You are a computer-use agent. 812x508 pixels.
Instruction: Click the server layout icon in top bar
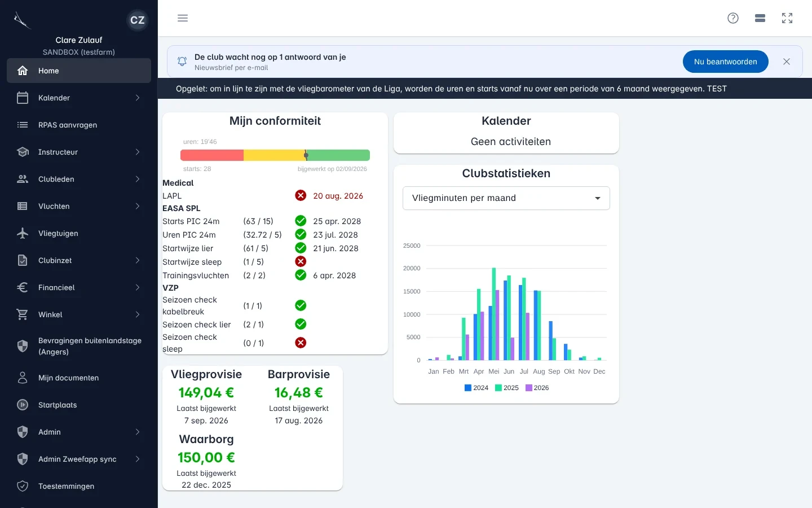[760, 18]
